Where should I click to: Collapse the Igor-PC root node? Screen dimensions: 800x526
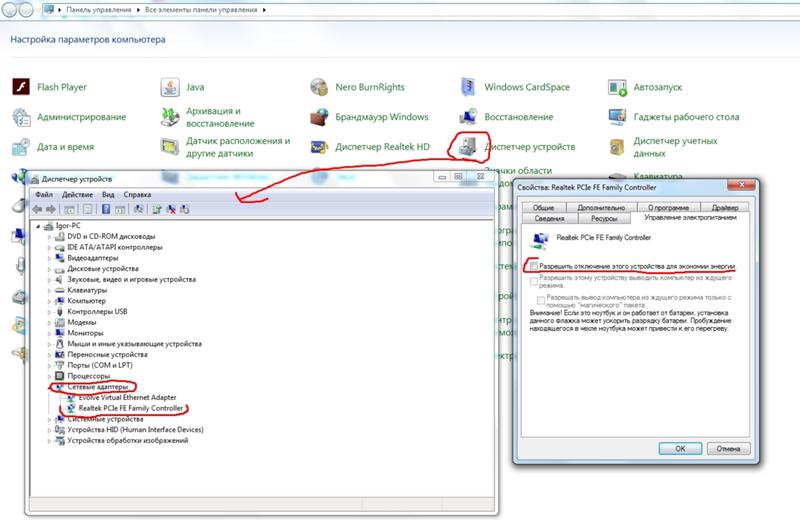pos(38,226)
